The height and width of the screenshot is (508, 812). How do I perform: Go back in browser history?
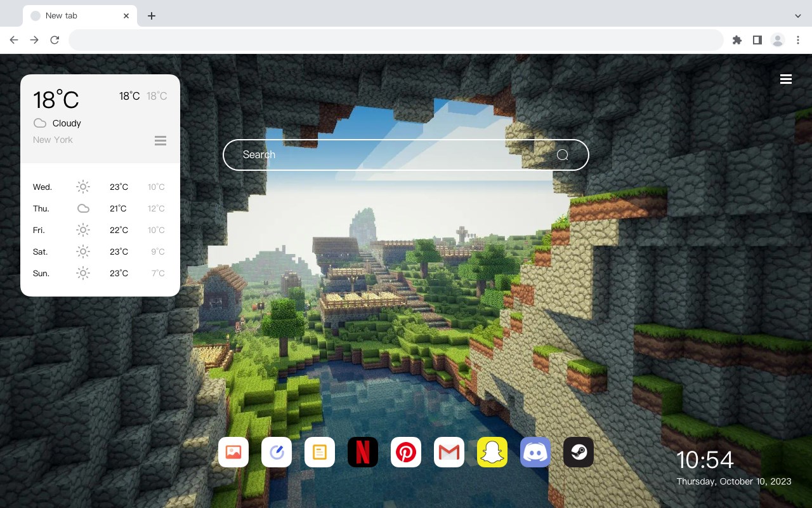coord(14,40)
